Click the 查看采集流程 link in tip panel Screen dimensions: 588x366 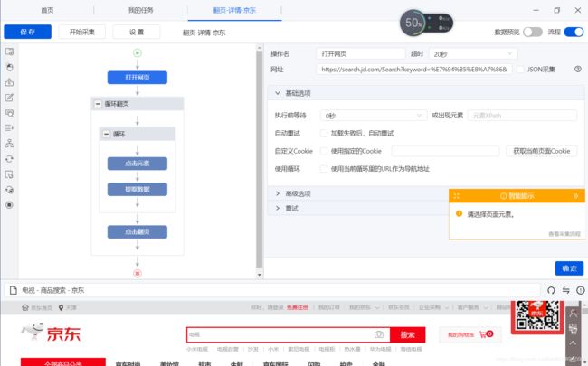point(564,234)
